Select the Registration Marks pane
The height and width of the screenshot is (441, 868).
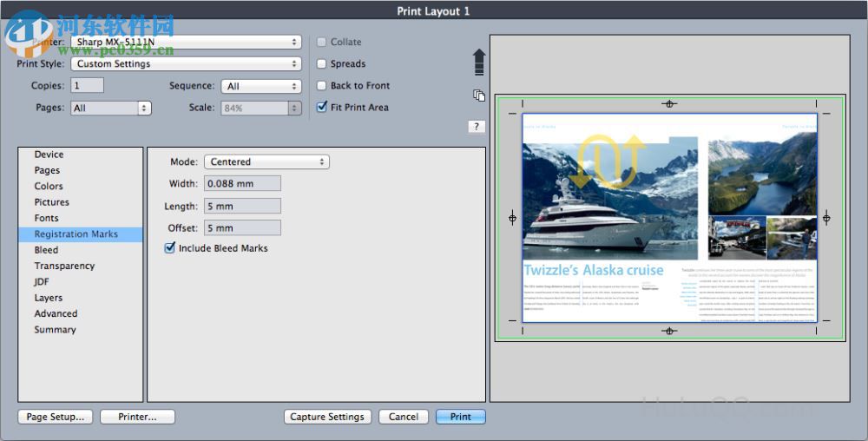tap(81, 234)
